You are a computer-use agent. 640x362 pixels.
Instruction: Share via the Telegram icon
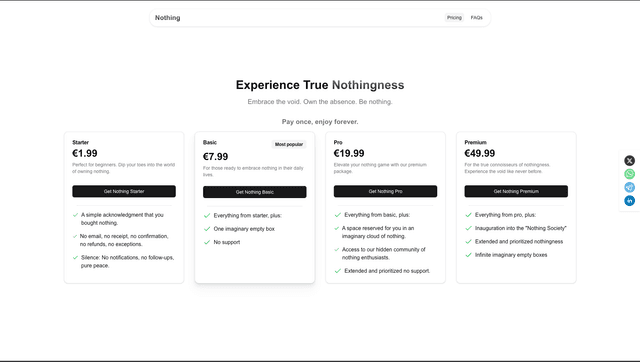click(x=629, y=187)
